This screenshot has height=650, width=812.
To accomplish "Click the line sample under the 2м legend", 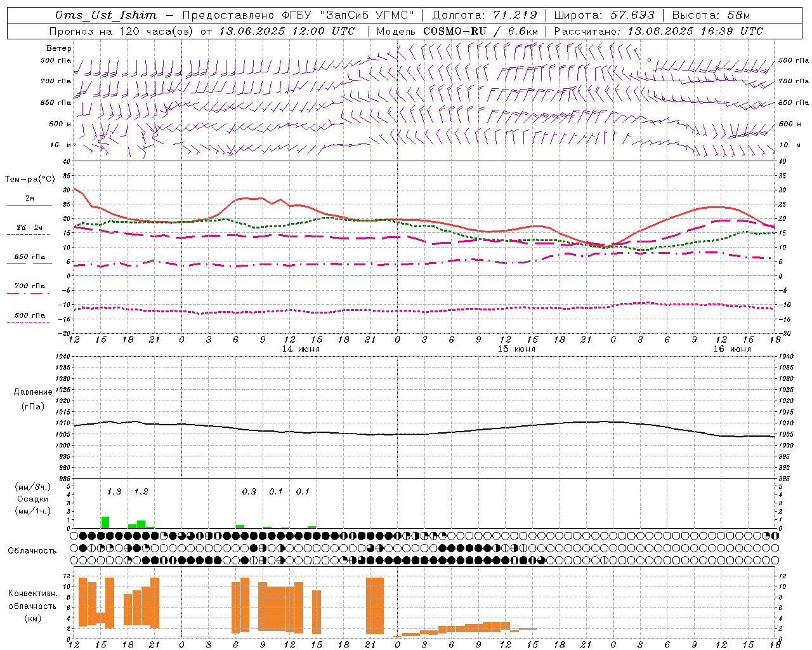I will pos(29,205).
